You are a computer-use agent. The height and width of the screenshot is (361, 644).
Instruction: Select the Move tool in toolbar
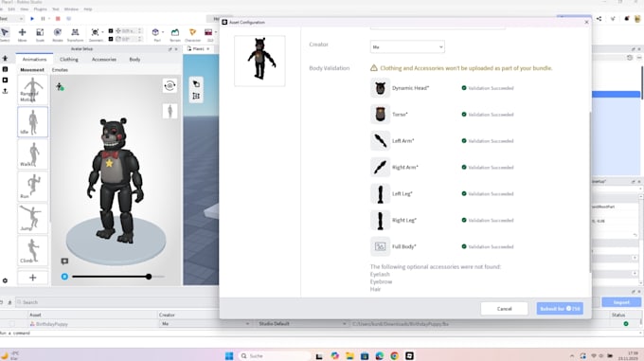pos(22,34)
